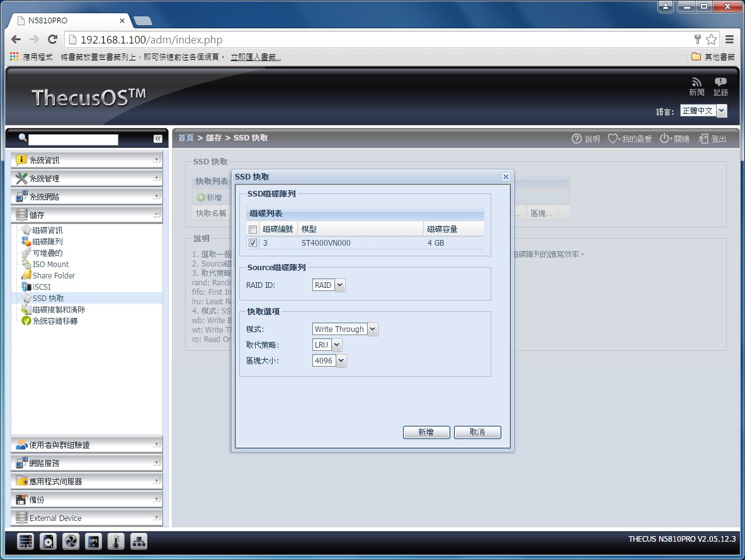
Task: Open the Chrome menu hamburger icon
Action: [729, 40]
